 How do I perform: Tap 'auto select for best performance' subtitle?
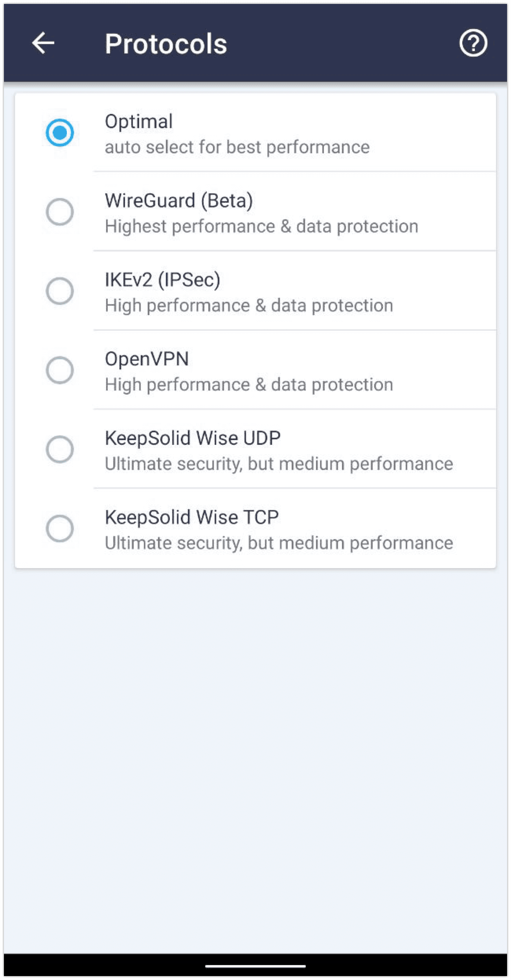click(237, 147)
